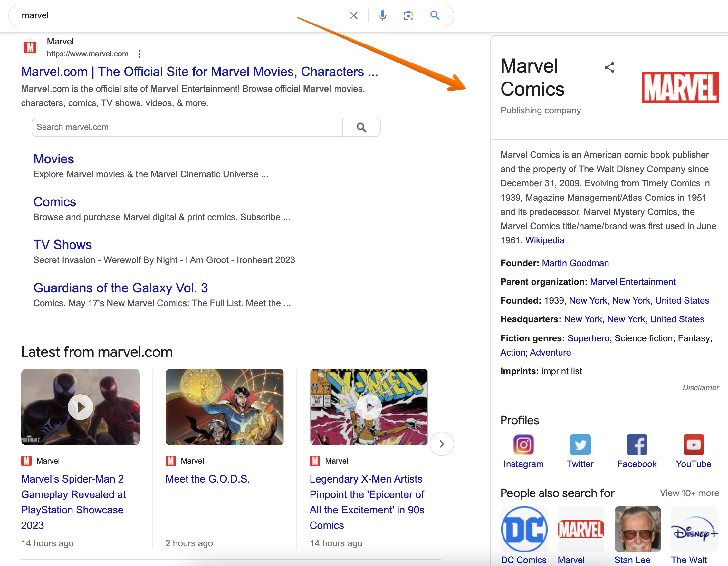This screenshot has height=566, width=728.
Task: Share the Marvel Comics knowledge panel
Action: pos(610,67)
